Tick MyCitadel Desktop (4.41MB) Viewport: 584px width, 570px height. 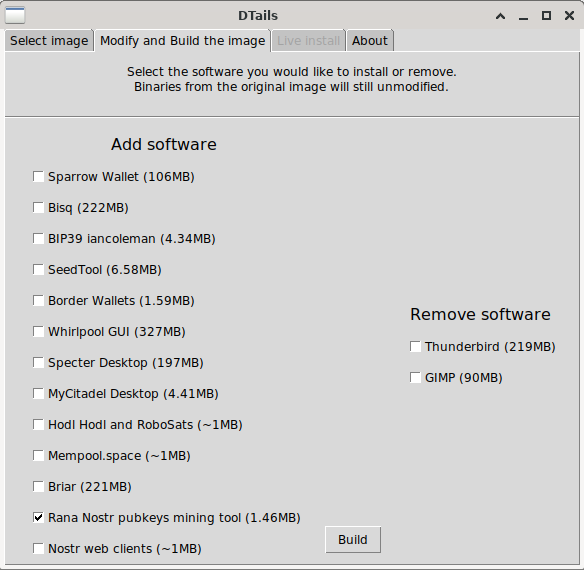pos(38,394)
